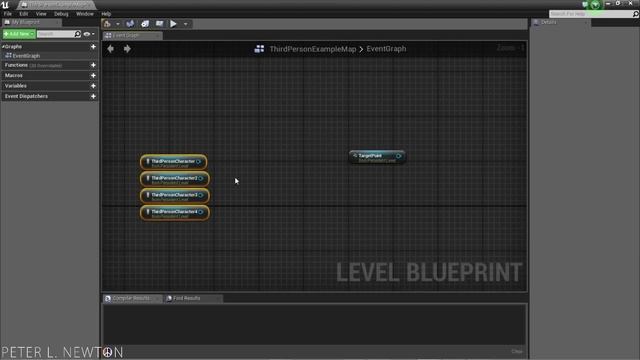Click the level blueprint title tab
Screen dimensions: 640x360
57,5
